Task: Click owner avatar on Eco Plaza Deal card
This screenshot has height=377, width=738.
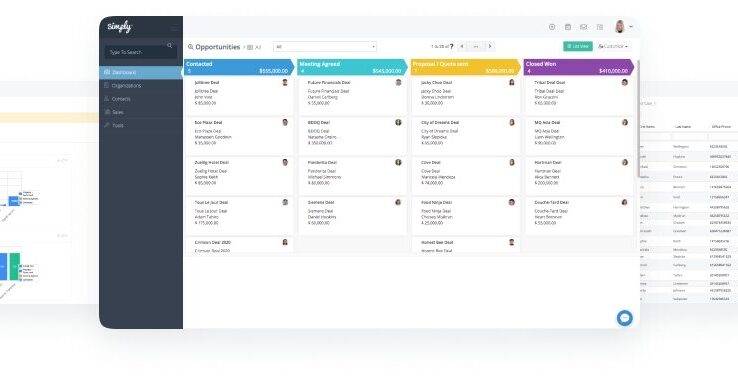Action: (x=285, y=122)
